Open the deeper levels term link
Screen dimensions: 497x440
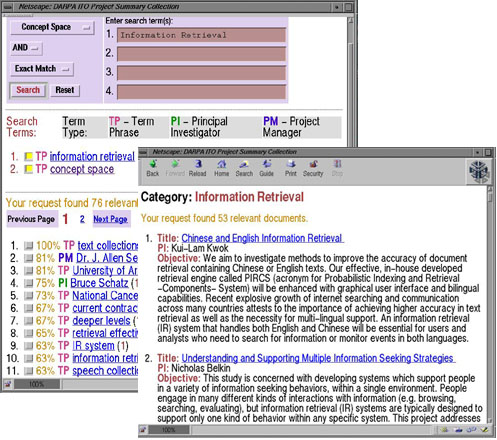click(x=101, y=320)
